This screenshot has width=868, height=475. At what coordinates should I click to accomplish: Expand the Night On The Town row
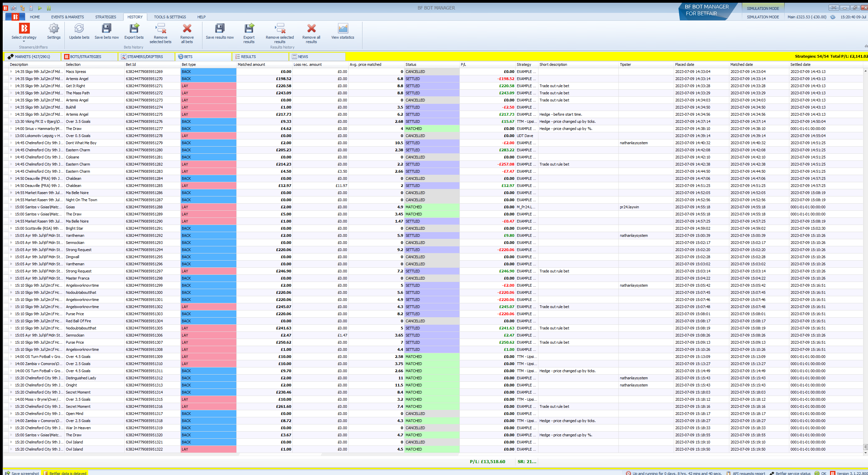coord(11,200)
